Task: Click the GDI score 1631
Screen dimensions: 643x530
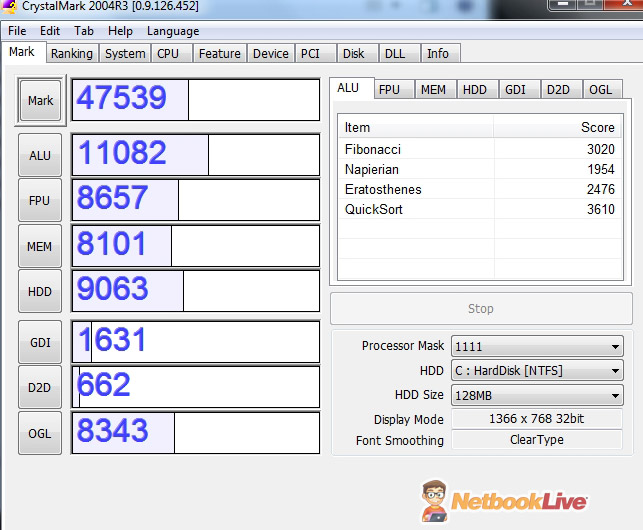Action: click(x=112, y=339)
